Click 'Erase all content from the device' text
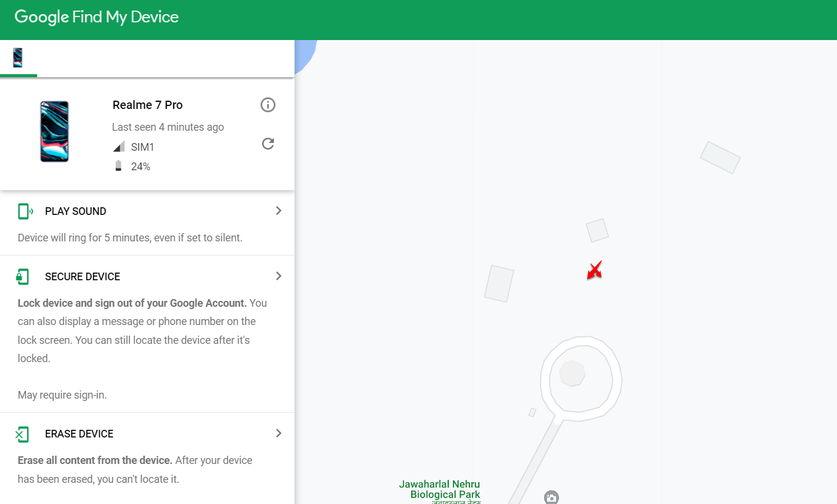This screenshot has height=504, width=837. coord(135,470)
